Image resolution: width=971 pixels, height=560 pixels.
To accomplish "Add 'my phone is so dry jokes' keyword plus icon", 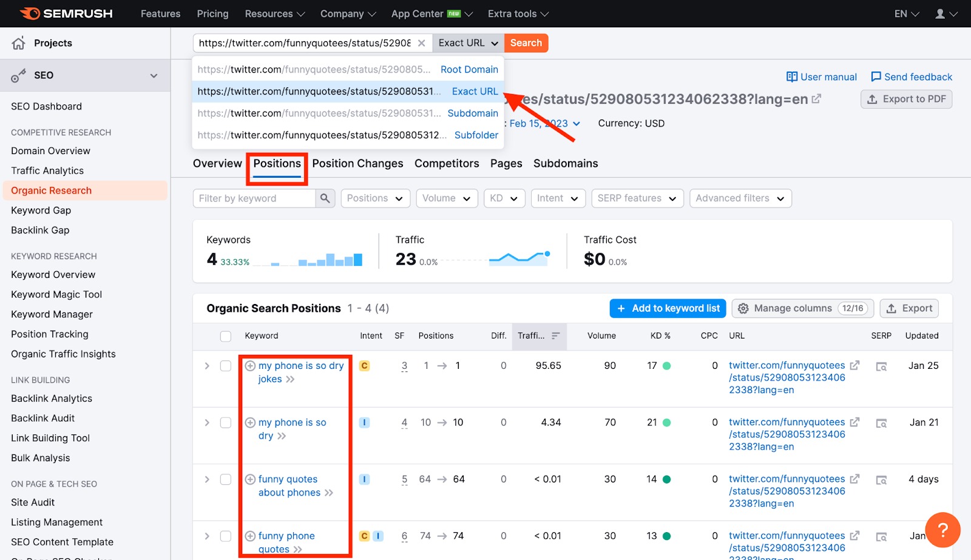I will click(250, 366).
